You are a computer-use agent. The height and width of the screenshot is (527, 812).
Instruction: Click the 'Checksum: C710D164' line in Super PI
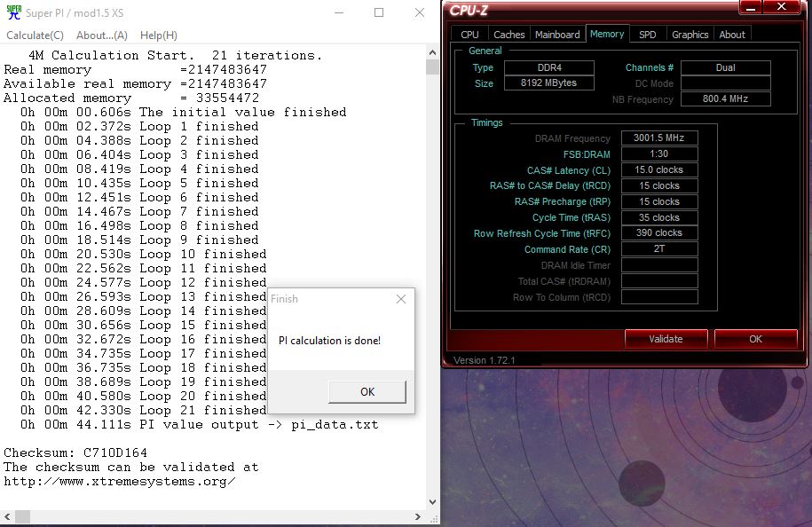click(75, 453)
